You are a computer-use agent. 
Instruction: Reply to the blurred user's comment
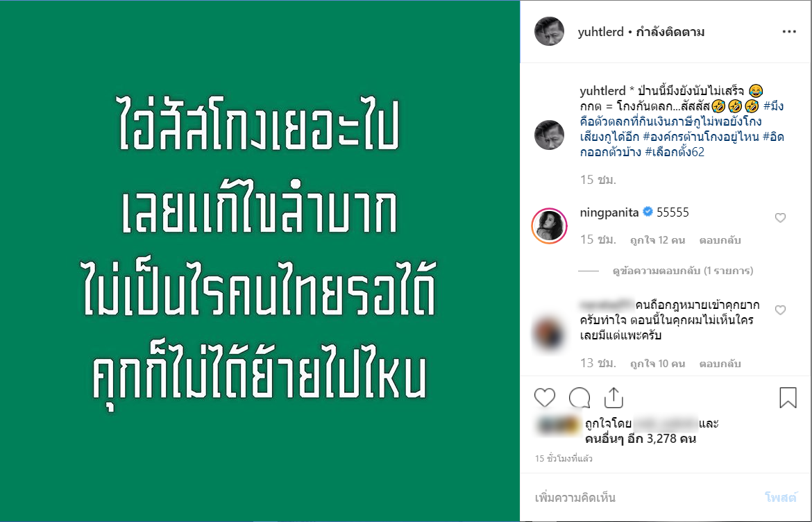720,364
